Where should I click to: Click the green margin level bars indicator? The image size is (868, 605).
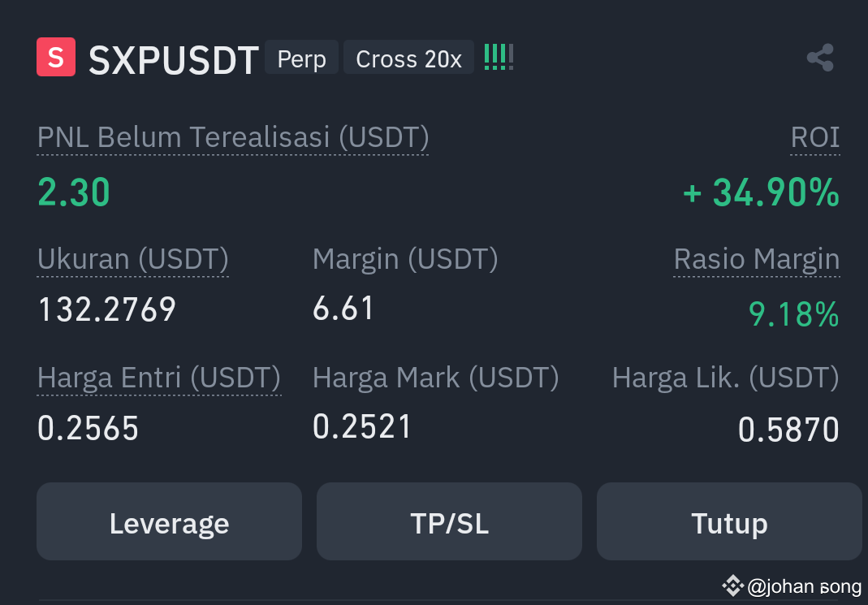(x=498, y=57)
